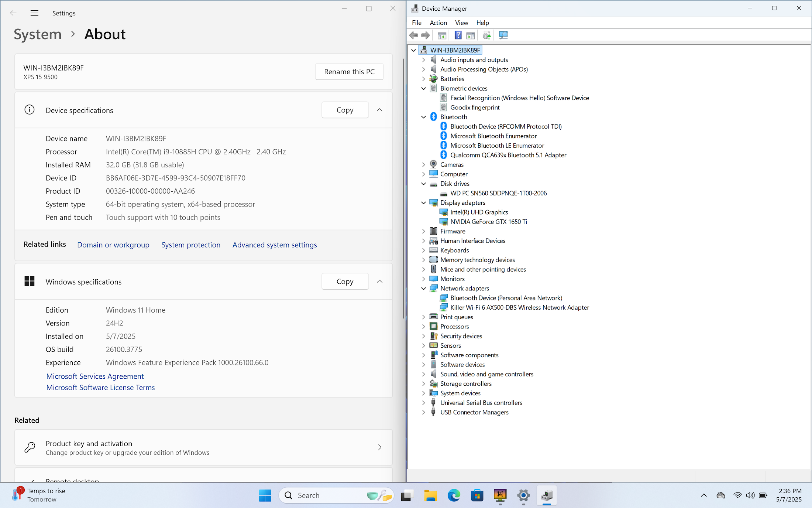Open Microsoft Software License Terms link

(x=100, y=388)
